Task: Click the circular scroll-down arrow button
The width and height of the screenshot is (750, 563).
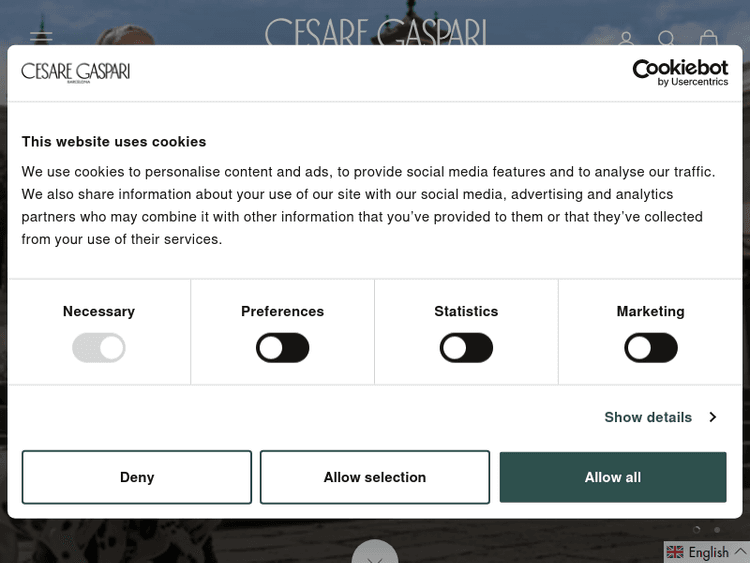Action: click(375, 554)
